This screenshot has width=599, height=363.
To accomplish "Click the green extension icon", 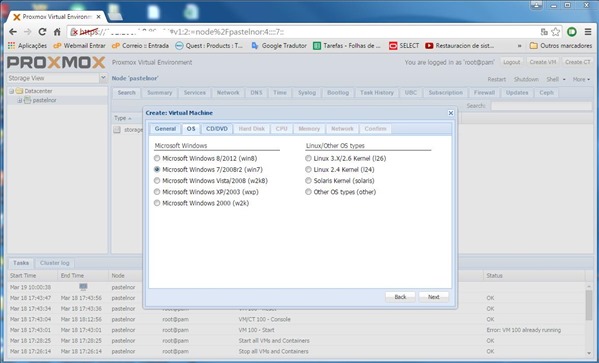I will coord(572,32).
